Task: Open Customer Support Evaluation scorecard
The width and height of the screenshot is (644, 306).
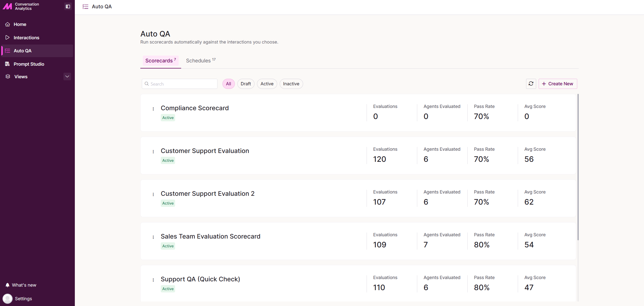Action: point(205,151)
